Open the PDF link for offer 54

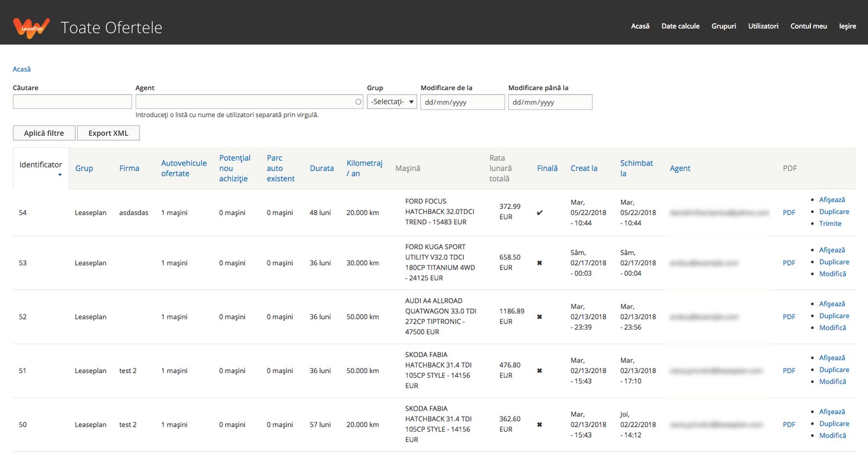pyautogui.click(x=789, y=213)
